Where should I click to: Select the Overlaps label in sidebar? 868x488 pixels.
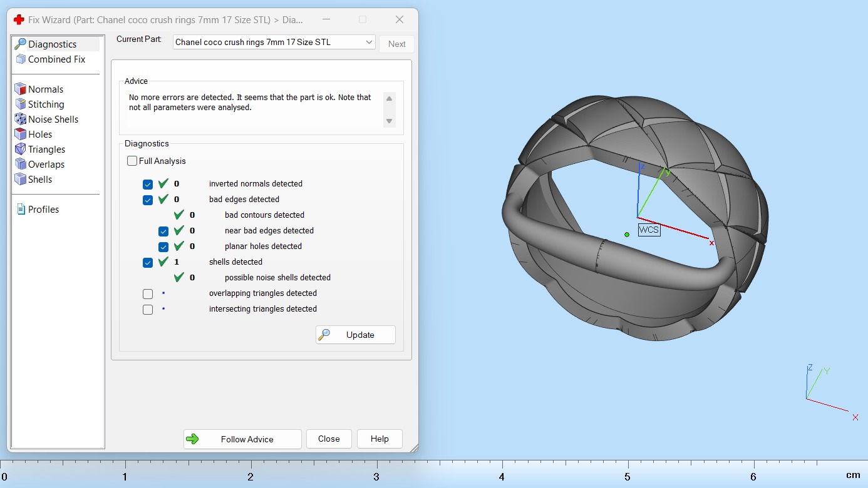click(46, 165)
